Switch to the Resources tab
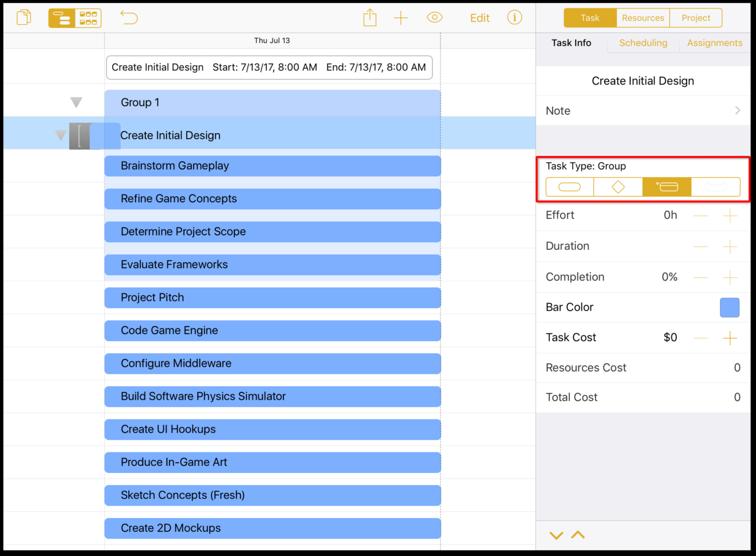 (643, 17)
